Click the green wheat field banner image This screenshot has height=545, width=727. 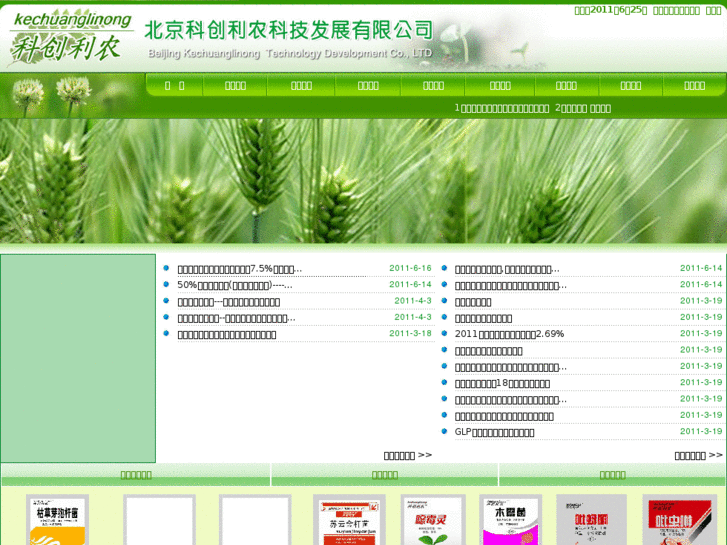[364, 181]
